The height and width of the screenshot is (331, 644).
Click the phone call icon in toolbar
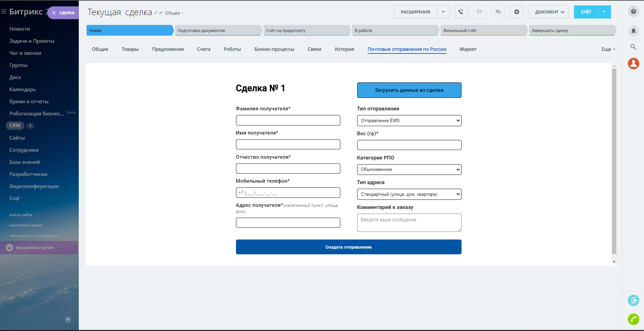coord(461,12)
